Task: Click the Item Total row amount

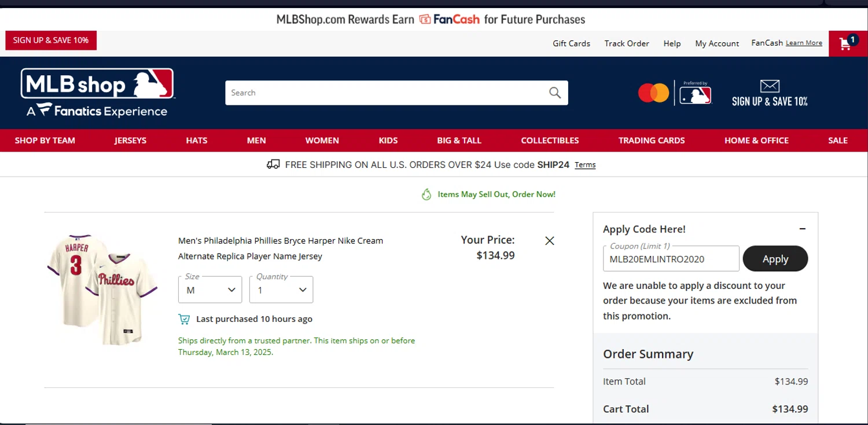Action: 791,382
